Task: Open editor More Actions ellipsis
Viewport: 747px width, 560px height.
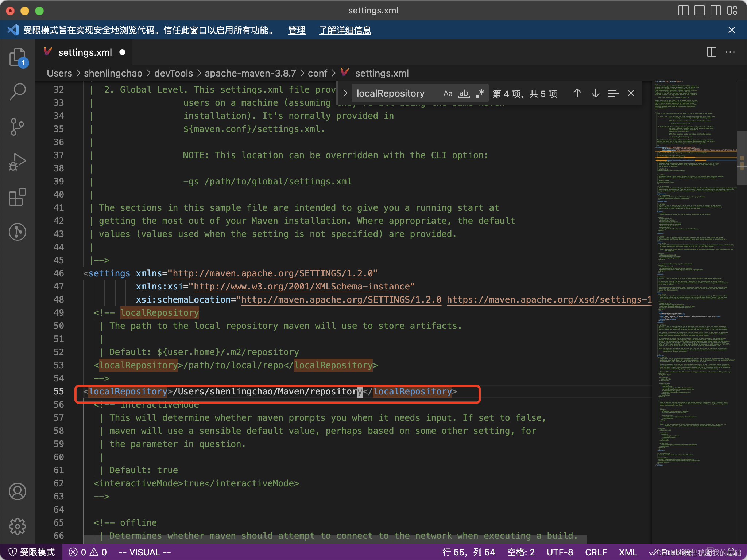Action: (x=730, y=52)
